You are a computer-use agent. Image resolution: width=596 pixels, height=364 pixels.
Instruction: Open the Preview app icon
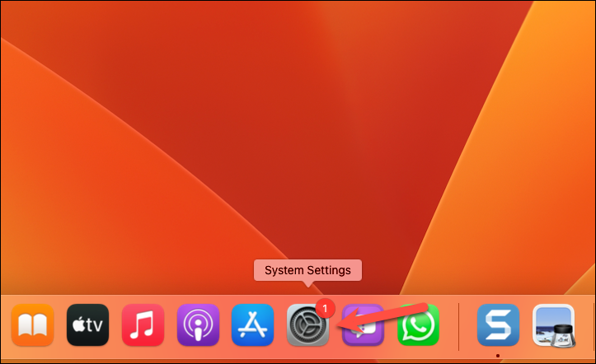coord(554,325)
